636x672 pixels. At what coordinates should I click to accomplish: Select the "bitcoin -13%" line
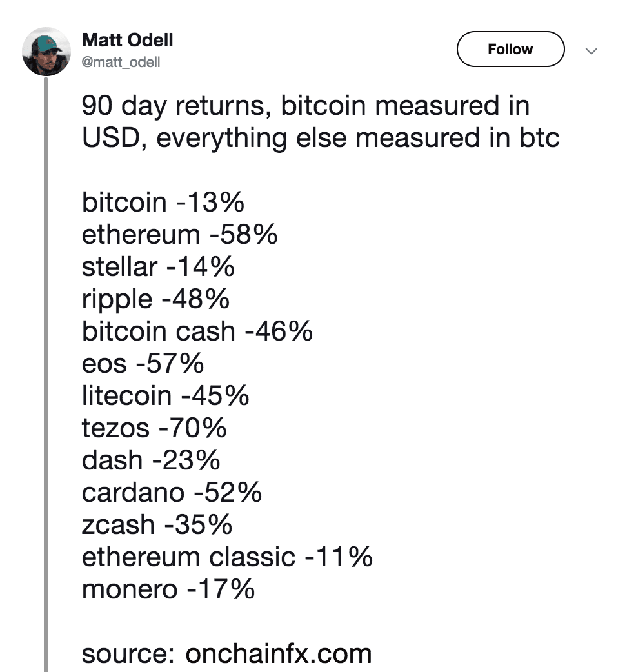click(x=163, y=203)
